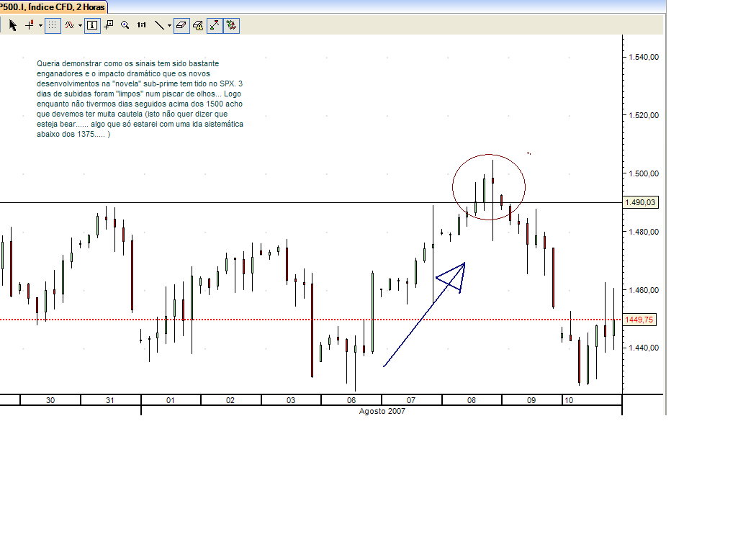Click the Agosto 2007 date axis label
The height and width of the screenshot is (547, 756).
[381, 411]
